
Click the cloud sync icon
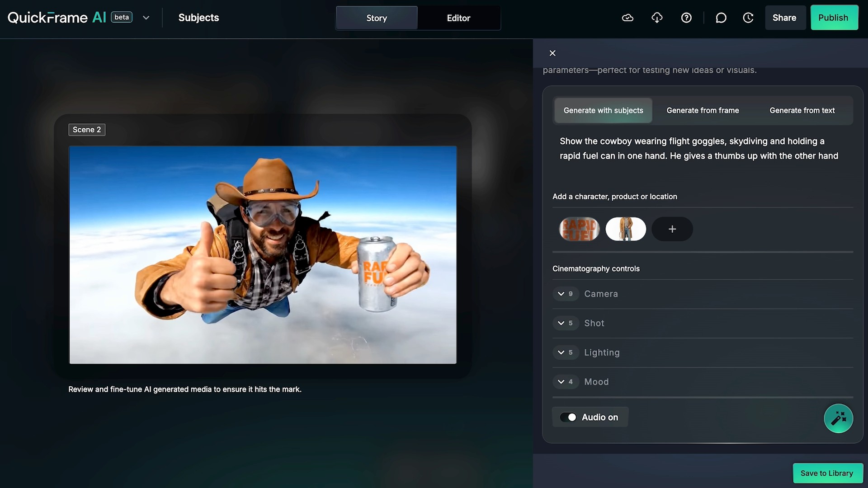coord(627,18)
